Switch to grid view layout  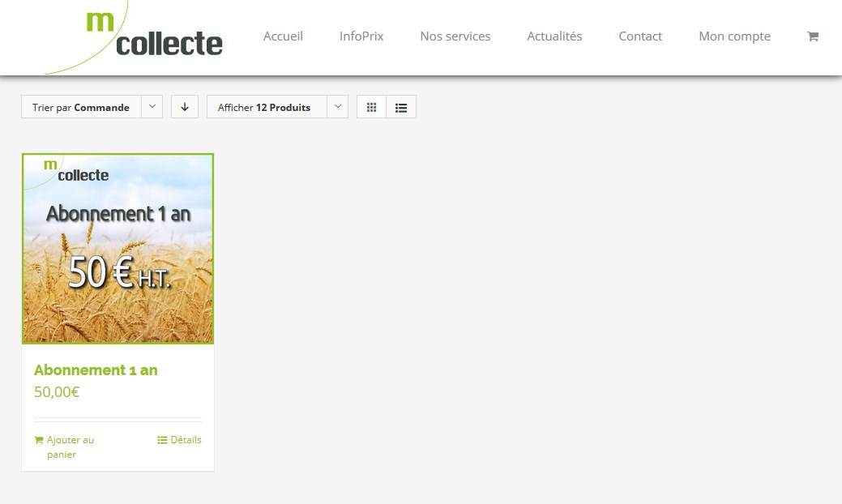coord(371,107)
